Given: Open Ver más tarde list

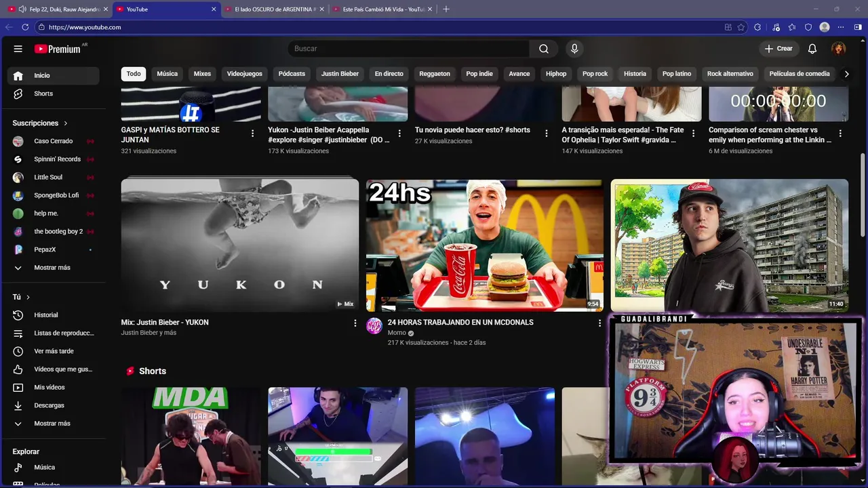Looking at the screenshot, I should (x=54, y=351).
